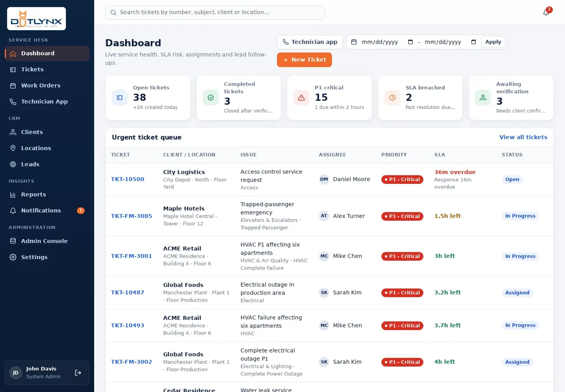Open the Clients page
The image size is (565, 392).
(x=47, y=132)
